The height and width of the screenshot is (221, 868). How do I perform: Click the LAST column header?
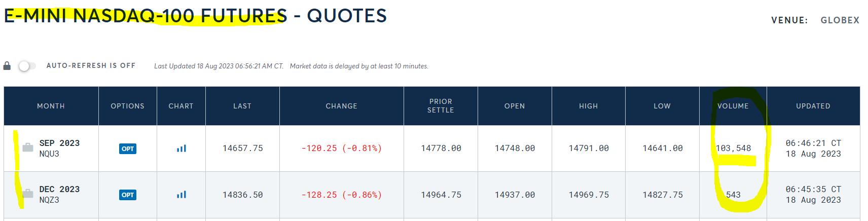pos(242,106)
